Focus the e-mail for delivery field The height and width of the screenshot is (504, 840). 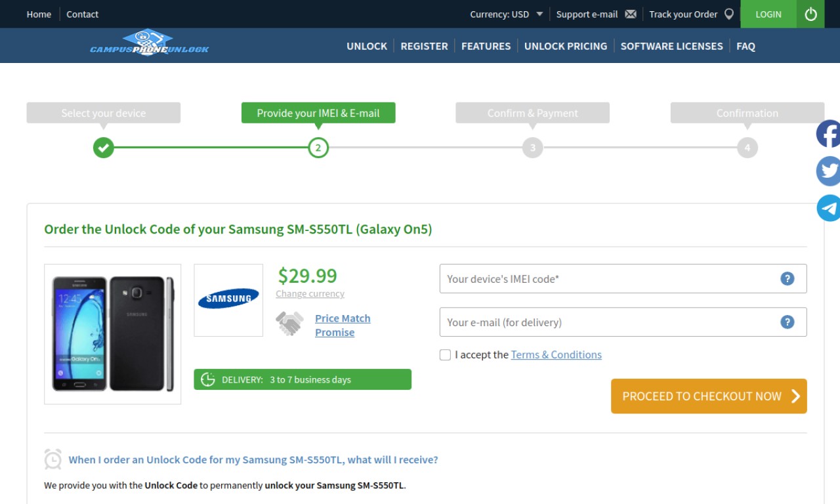(623, 322)
